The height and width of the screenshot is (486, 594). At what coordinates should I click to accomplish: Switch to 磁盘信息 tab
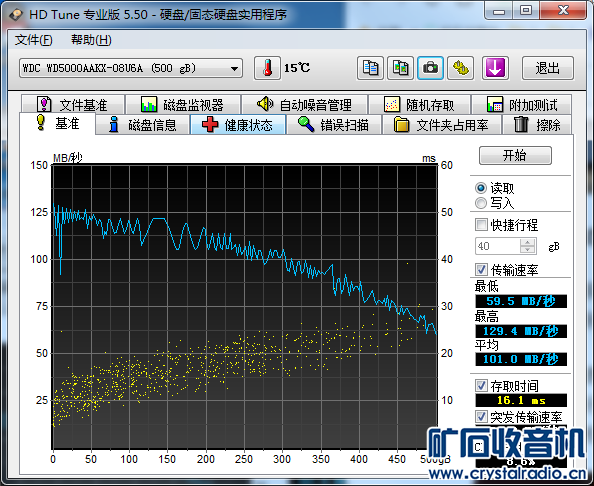tap(142, 125)
